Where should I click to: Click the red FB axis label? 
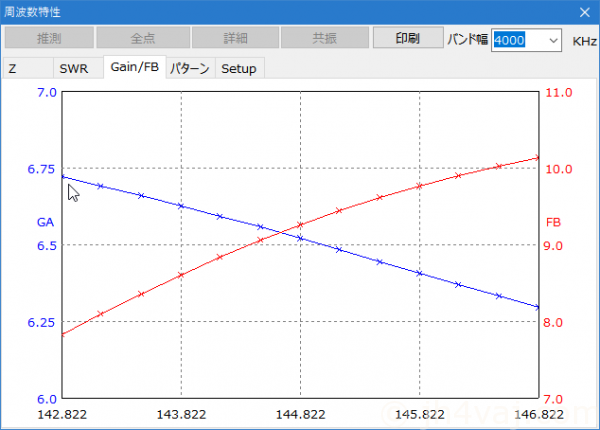(554, 221)
